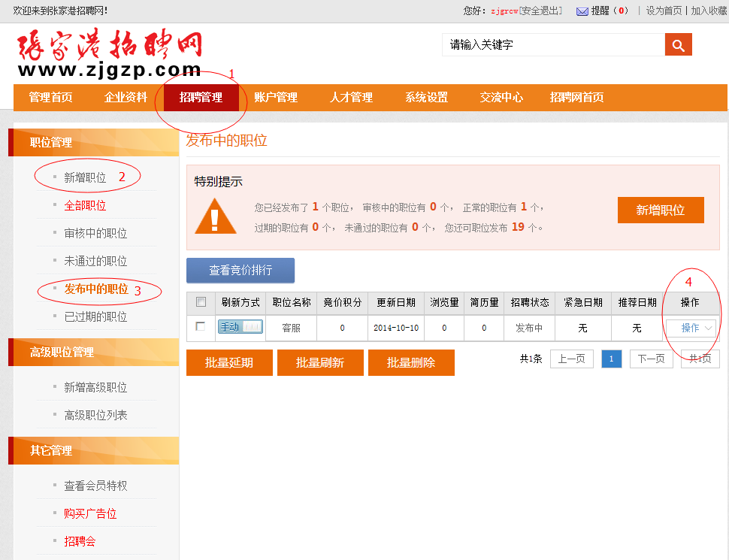Click the 提醒 (0) link

point(610,11)
